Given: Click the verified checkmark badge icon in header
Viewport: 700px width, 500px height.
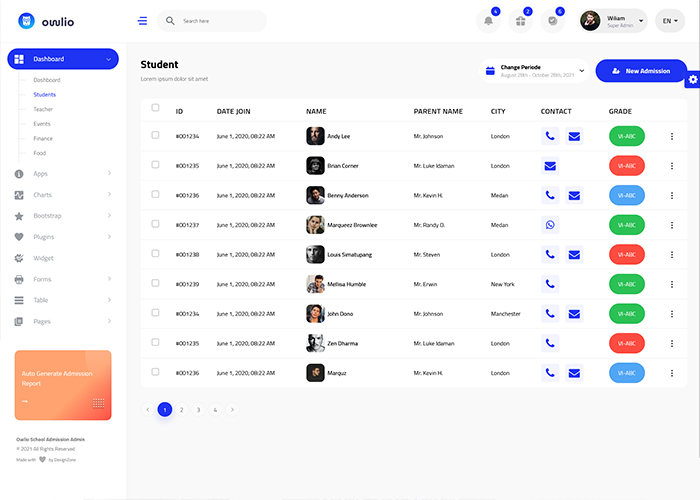Looking at the screenshot, I should point(551,21).
